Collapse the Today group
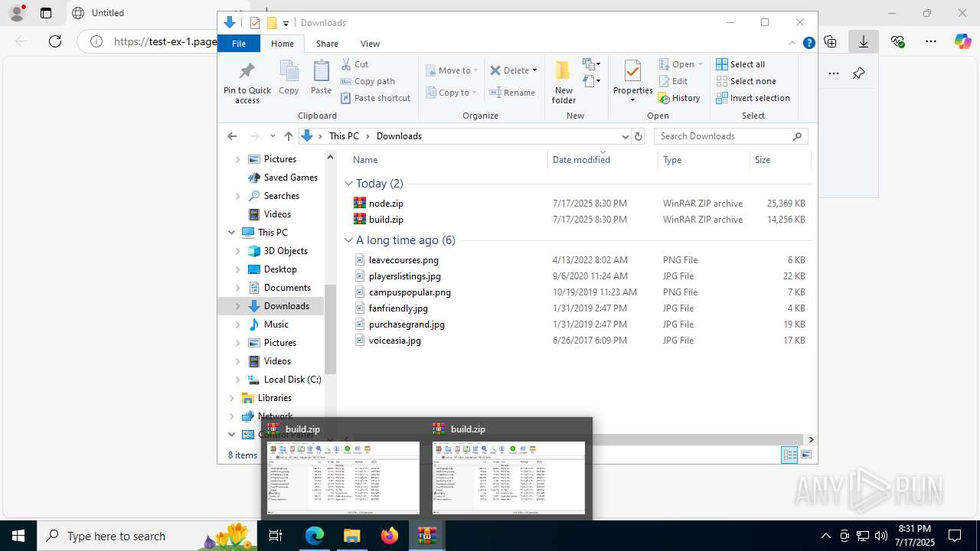This screenshot has height=551, width=980. [348, 184]
